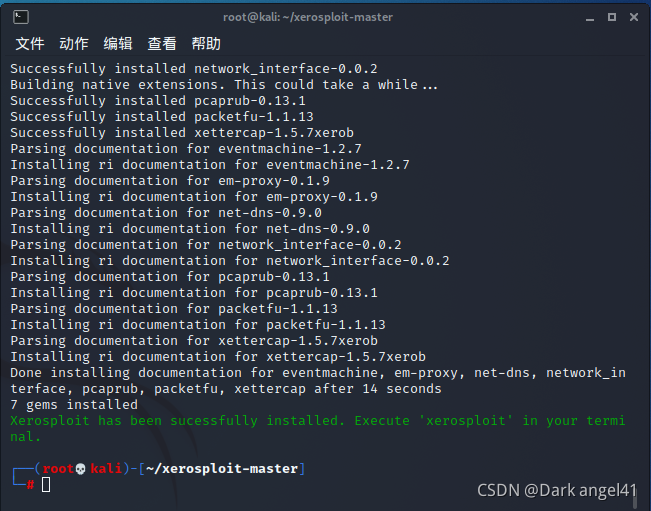Click the 'Building native extensions' output line
Image resolution: width=651 pixels, height=511 pixels.
tap(224, 85)
